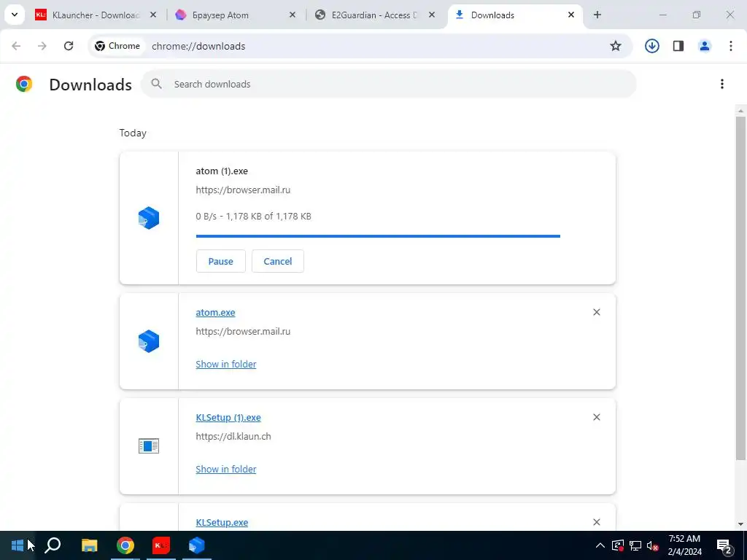This screenshot has width=747, height=560.
Task: Click the scrollbar down arrow
Action: coord(740,524)
